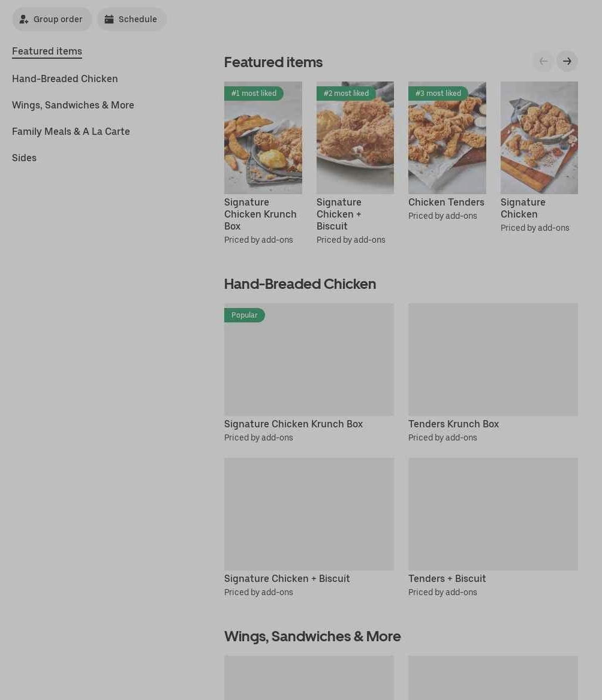Choose the Tenders Krunch Box item
The width and height of the screenshot is (602, 700).
493,373
